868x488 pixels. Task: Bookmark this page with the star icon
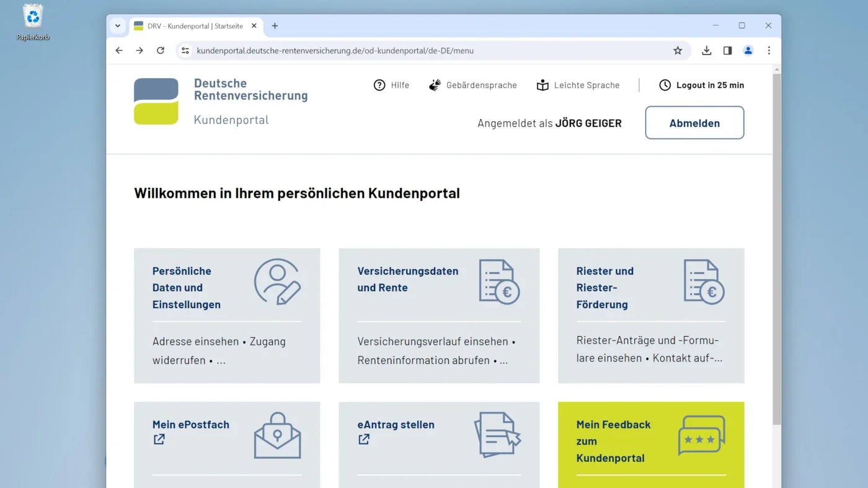click(678, 51)
